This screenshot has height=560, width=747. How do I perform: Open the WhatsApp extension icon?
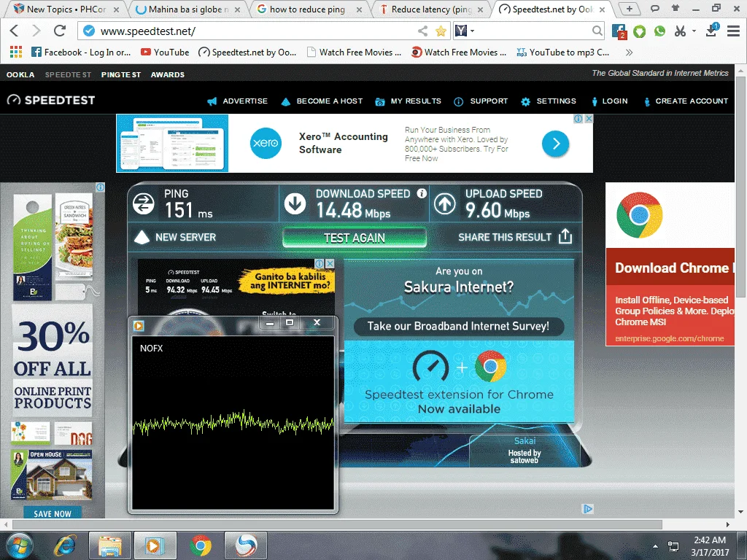(659, 31)
